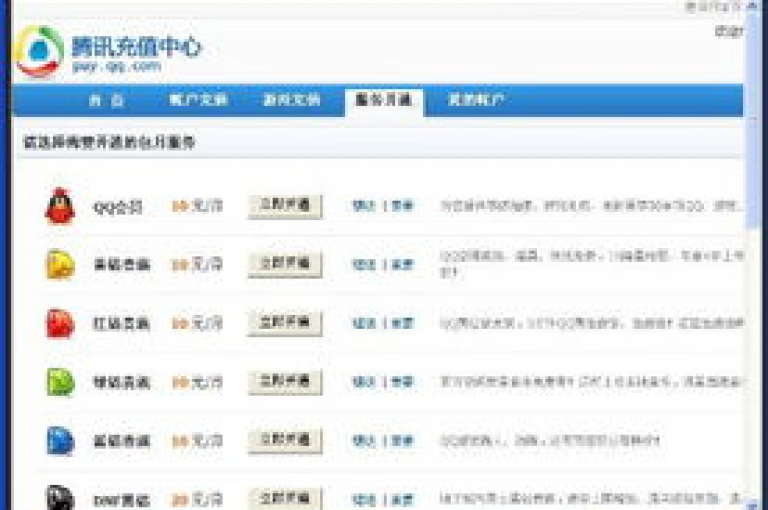Select the 服务开通 tab

click(x=384, y=100)
